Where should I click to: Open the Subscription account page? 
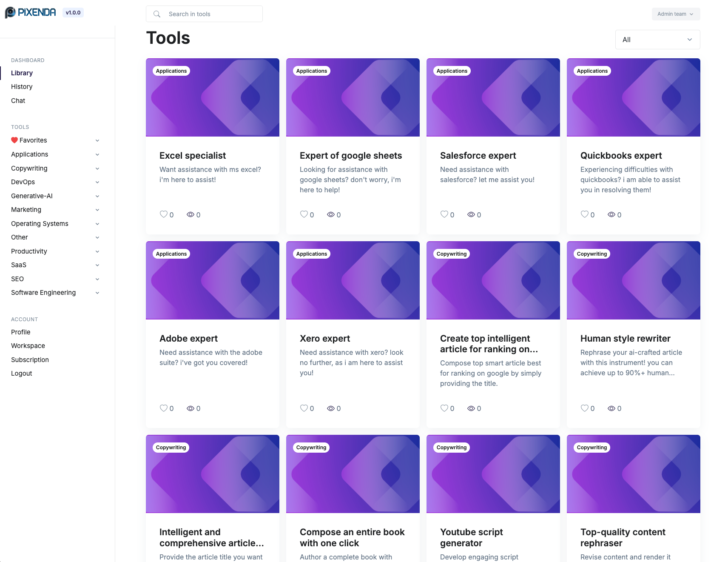click(x=30, y=359)
